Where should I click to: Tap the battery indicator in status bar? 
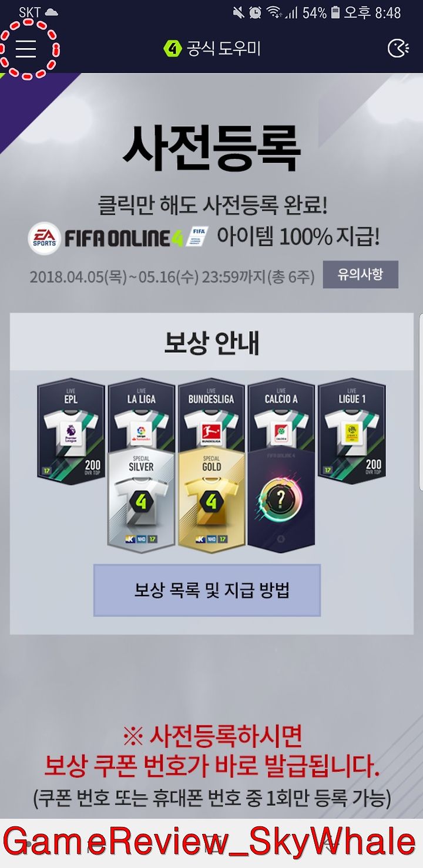[335, 12]
